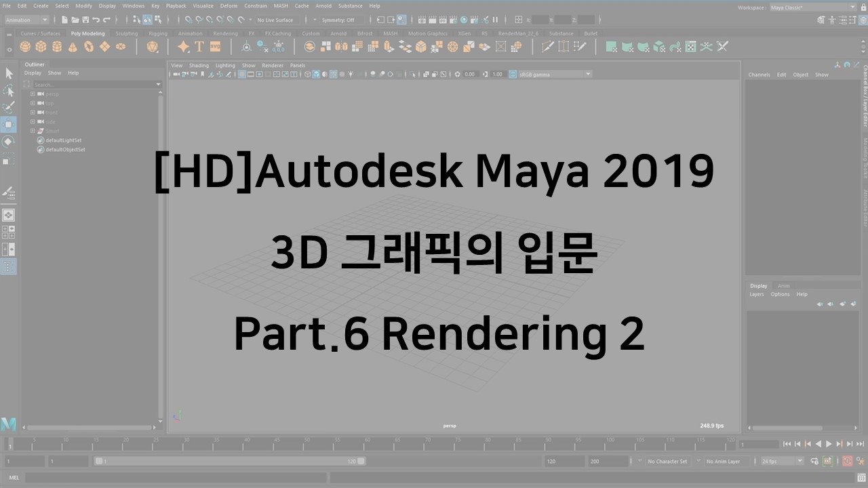868x488 pixels.
Task: Click the Open Scene folder icon
Action: pyautogui.click(x=75, y=20)
